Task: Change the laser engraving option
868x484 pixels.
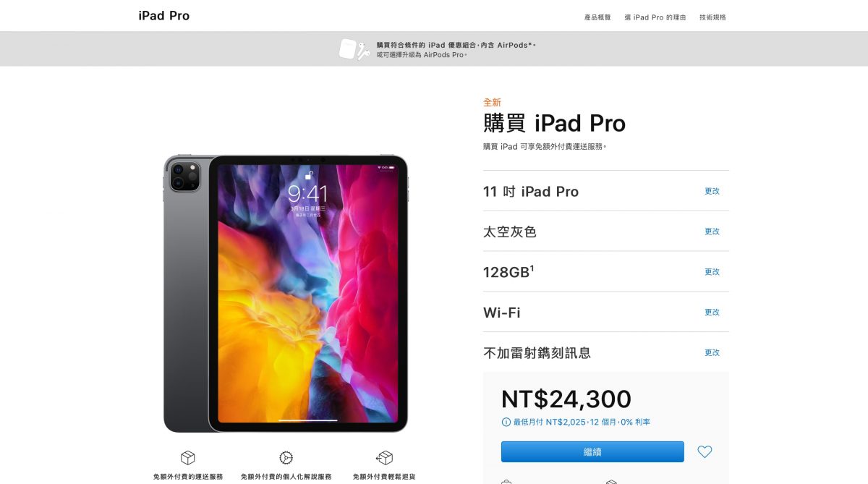Action: pyautogui.click(x=712, y=353)
